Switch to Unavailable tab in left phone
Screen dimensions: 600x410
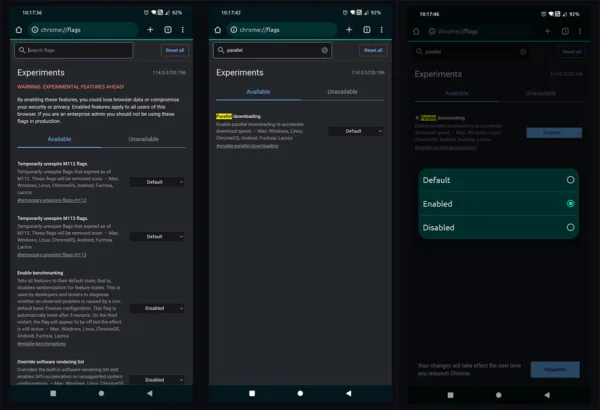(143, 139)
